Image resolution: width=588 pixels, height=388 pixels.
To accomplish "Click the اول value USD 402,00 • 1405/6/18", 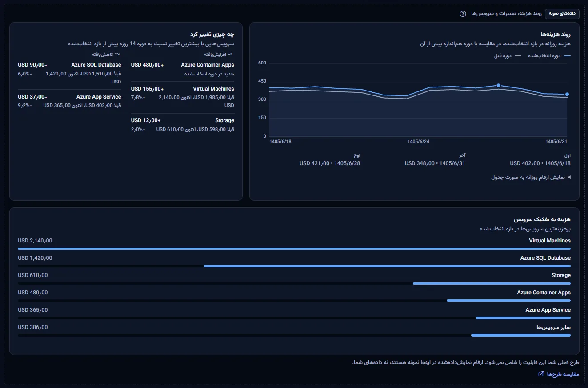I will pyautogui.click(x=540, y=163).
